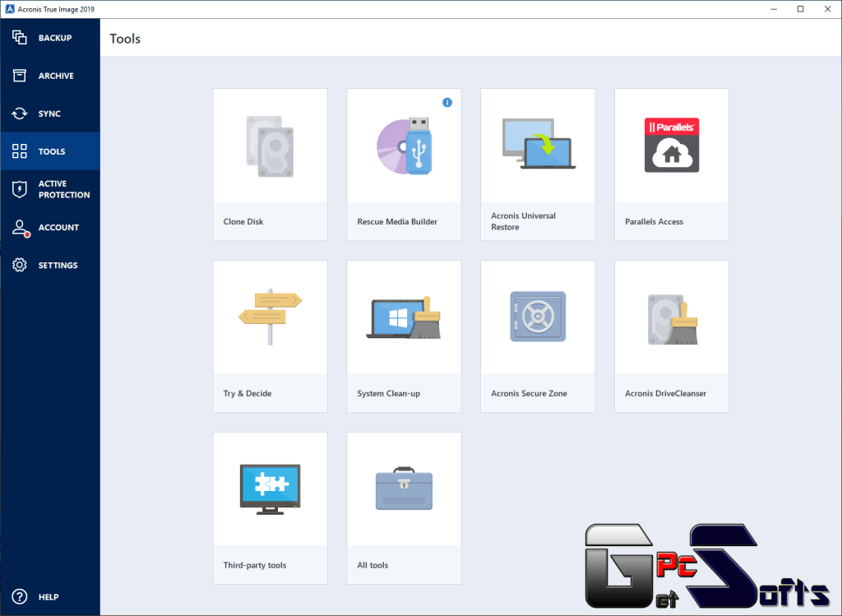Click the info badge on Rescue Media Builder

pyautogui.click(x=446, y=103)
